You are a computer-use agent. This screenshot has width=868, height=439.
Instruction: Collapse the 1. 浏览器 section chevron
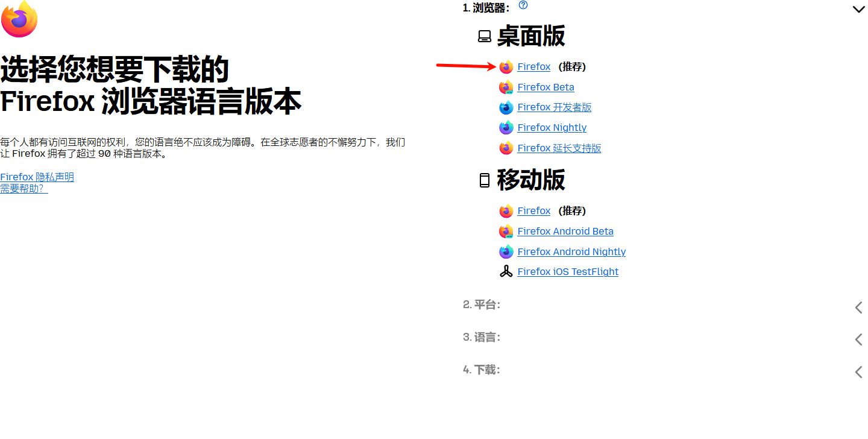click(x=858, y=10)
